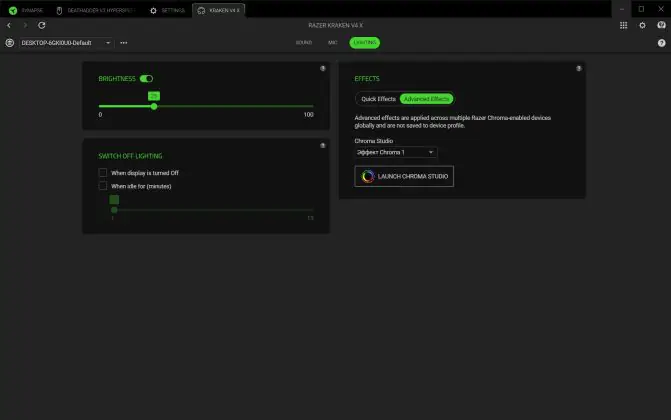Image resolution: width=671 pixels, height=420 pixels.
Task: Click the SWITCH OFF LIGHTING heading
Action: (130, 156)
